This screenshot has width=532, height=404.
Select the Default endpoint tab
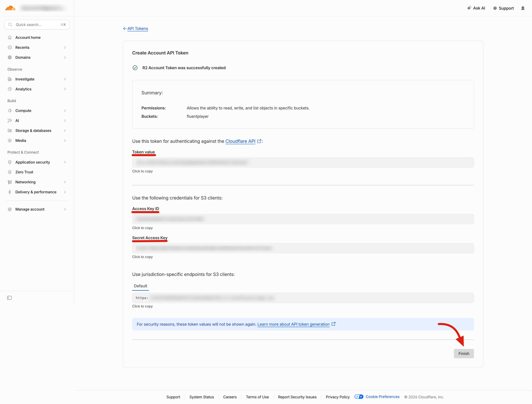tap(140, 286)
